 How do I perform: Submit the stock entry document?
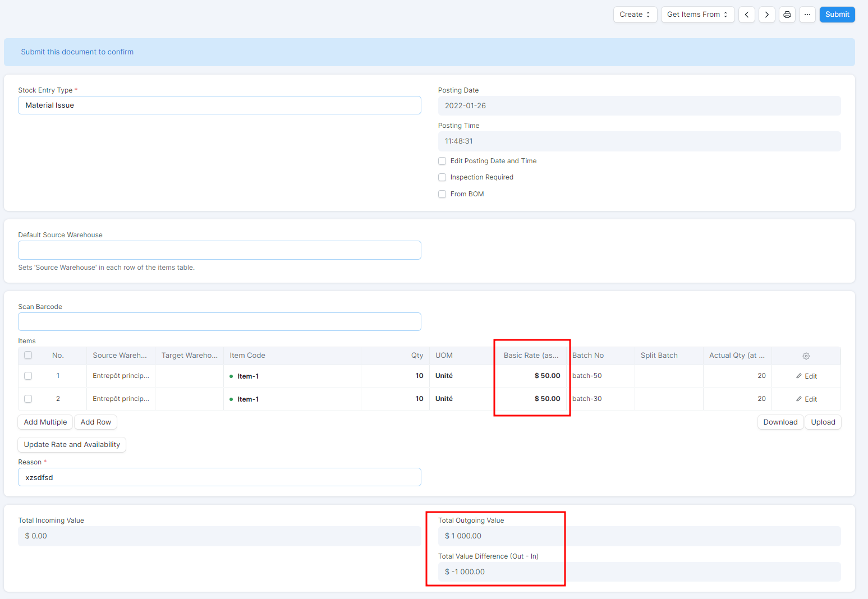pos(837,14)
